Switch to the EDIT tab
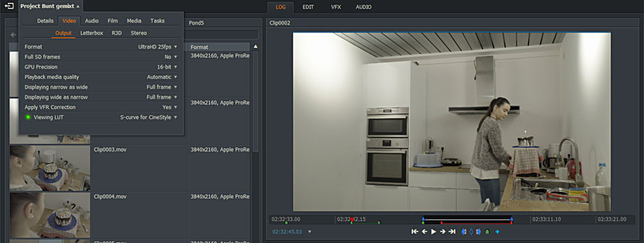The image size is (644, 243). coord(308,7)
